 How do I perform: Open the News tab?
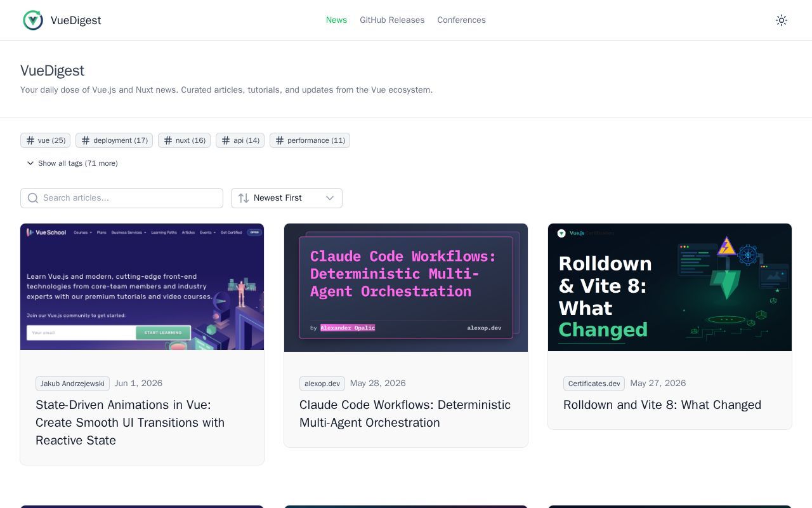click(x=336, y=20)
